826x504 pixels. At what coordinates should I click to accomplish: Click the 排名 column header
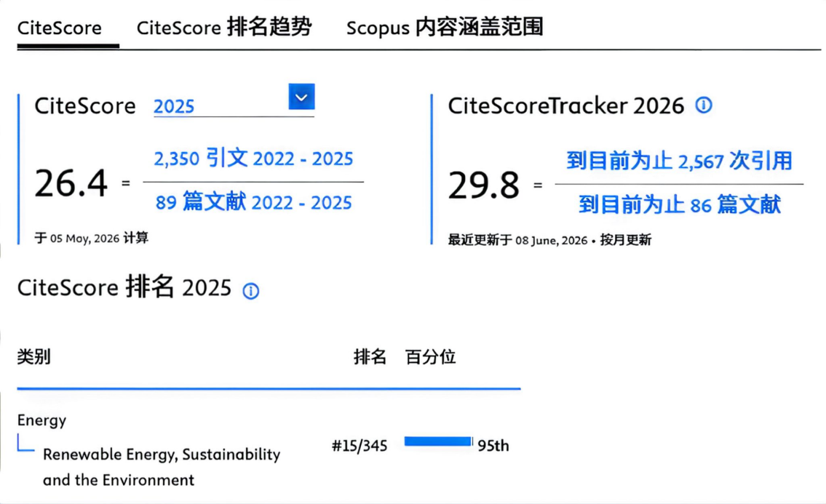[370, 356]
